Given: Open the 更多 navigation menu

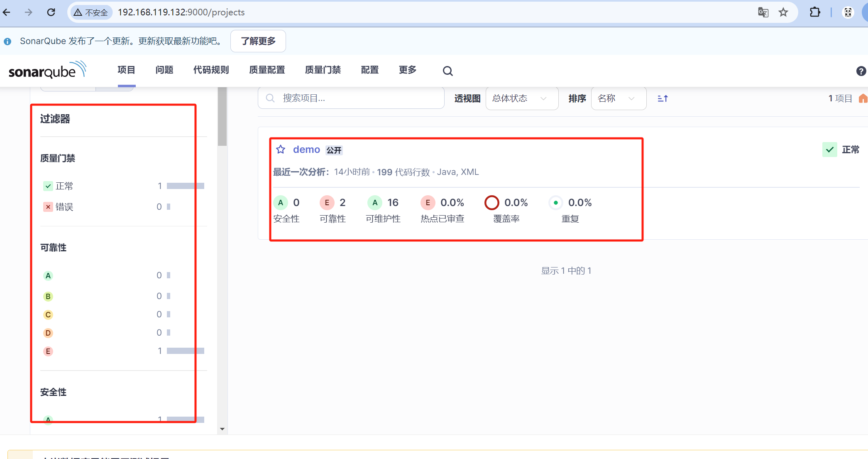Looking at the screenshot, I should point(407,70).
